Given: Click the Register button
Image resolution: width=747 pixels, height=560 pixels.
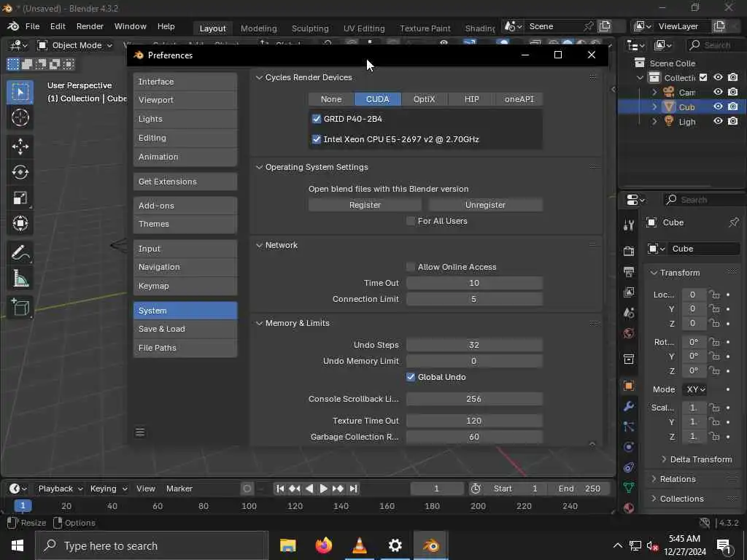Looking at the screenshot, I should (x=365, y=205).
